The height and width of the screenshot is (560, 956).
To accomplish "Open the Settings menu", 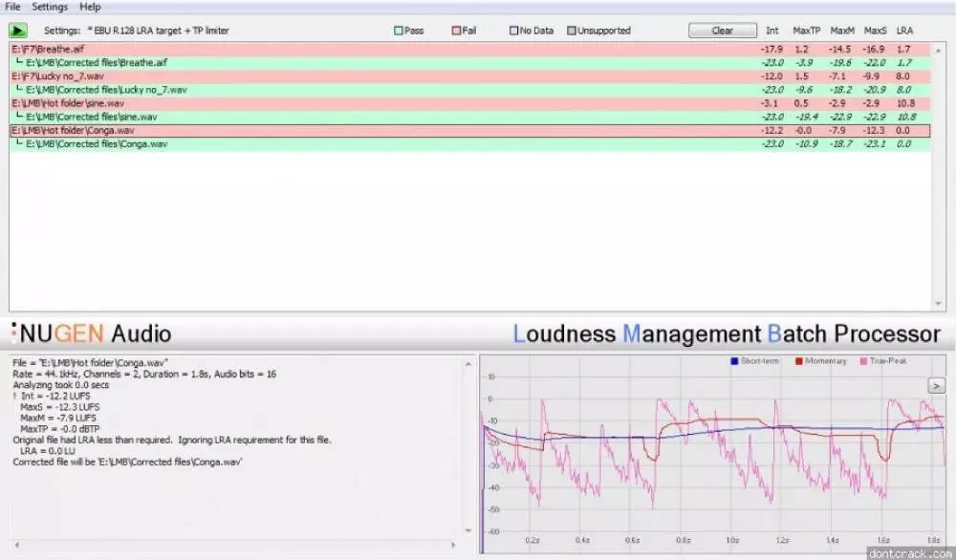I will tap(50, 7).
